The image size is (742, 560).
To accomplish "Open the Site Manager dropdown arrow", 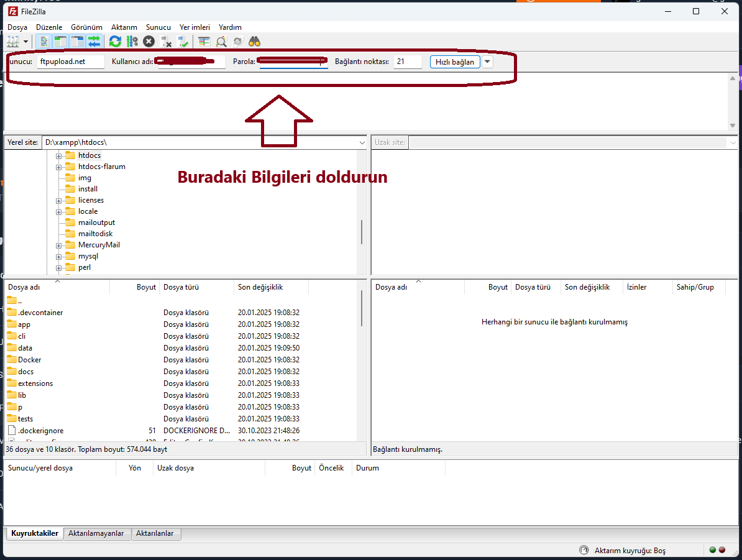I will coord(25,42).
